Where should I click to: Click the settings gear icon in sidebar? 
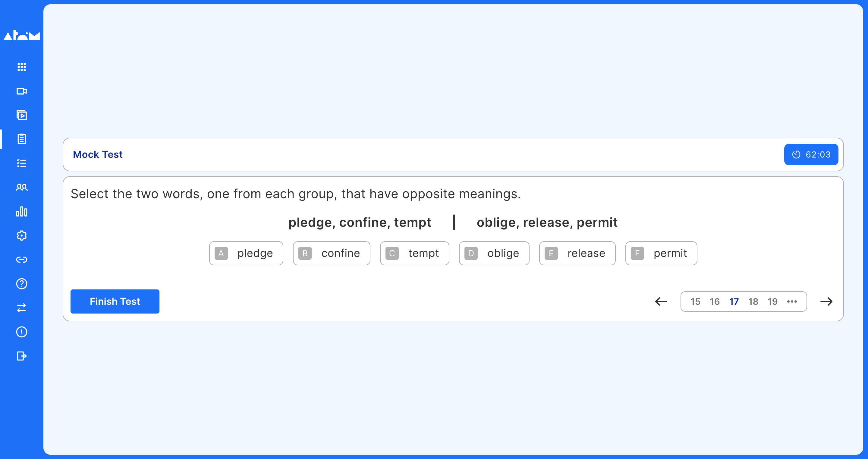pyautogui.click(x=22, y=236)
